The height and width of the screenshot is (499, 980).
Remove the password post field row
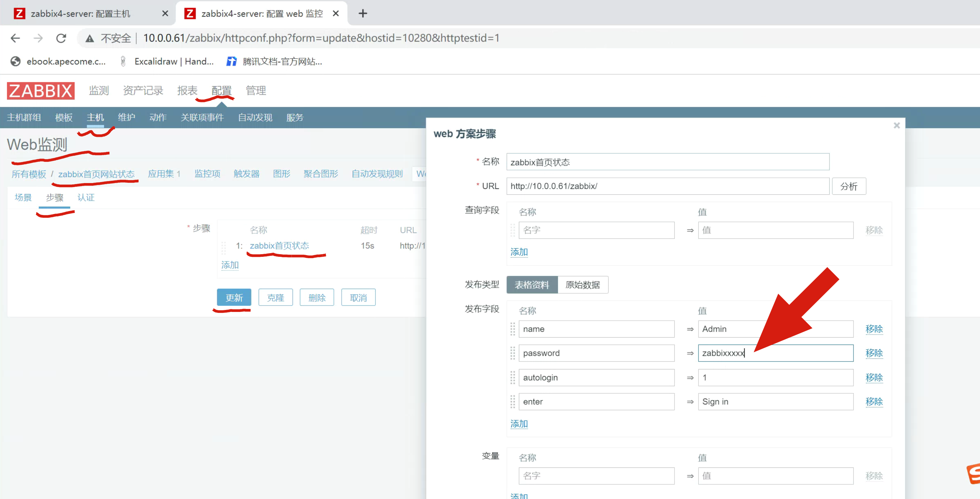click(873, 353)
